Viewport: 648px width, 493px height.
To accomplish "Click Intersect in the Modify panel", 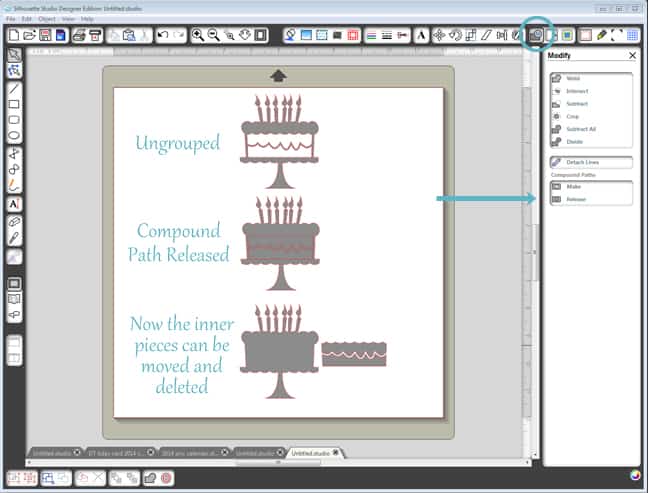I will (591, 91).
